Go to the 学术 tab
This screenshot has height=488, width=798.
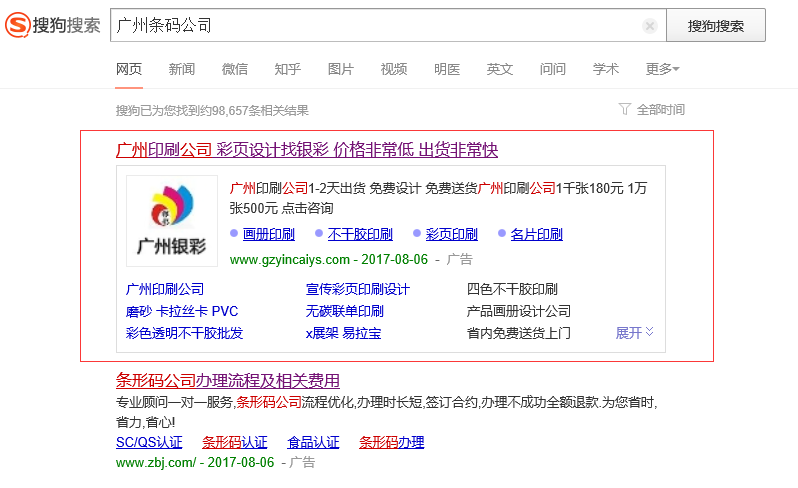[x=605, y=69]
